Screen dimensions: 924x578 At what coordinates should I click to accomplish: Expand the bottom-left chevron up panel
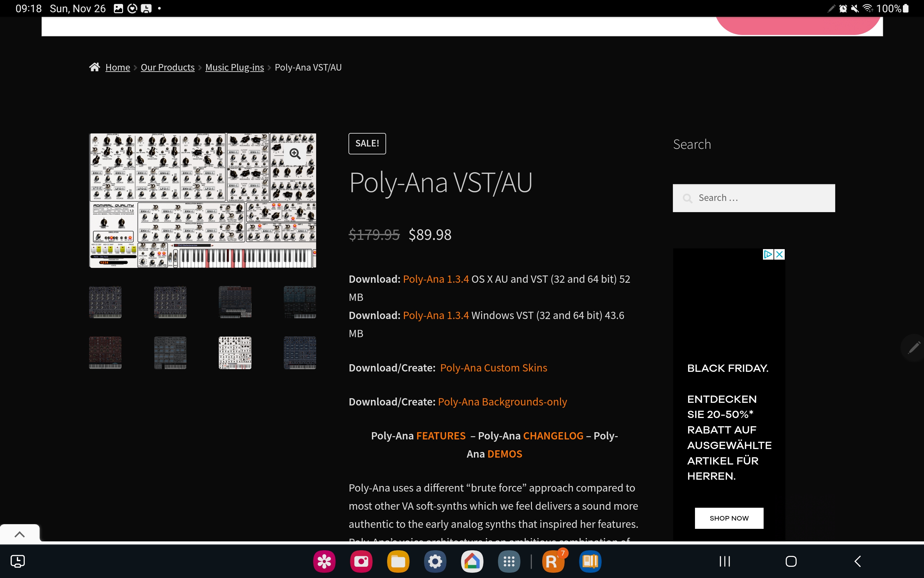(19, 534)
